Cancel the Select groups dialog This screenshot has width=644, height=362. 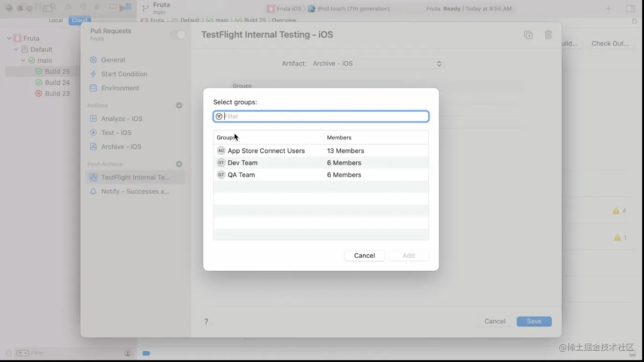tap(365, 255)
